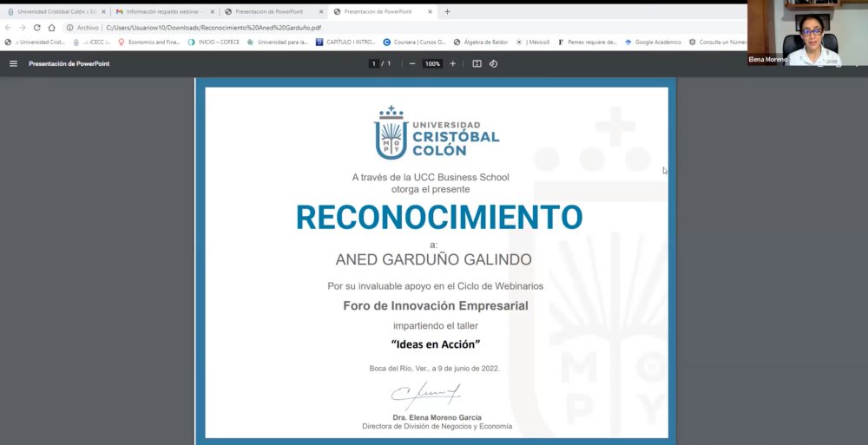This screenshot has height=445, width=868.
Task: Open a new tab with the plus button
Action: point(447,11)
